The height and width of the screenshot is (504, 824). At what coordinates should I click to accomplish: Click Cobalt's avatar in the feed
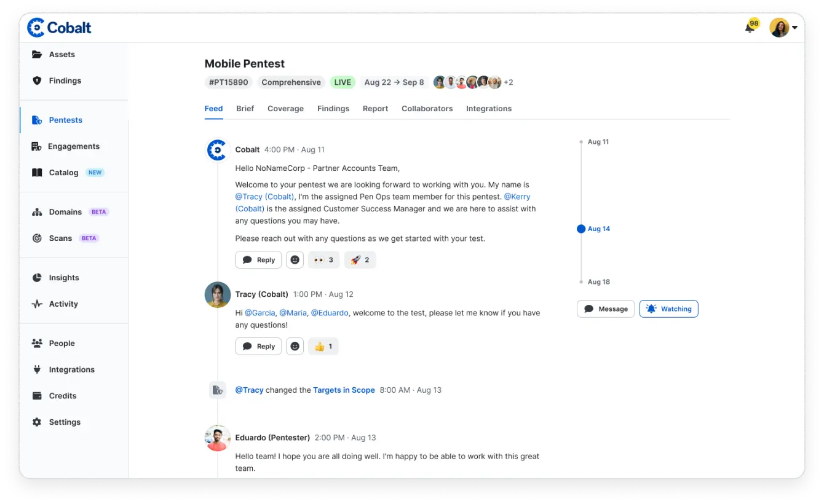pos(217,150)
